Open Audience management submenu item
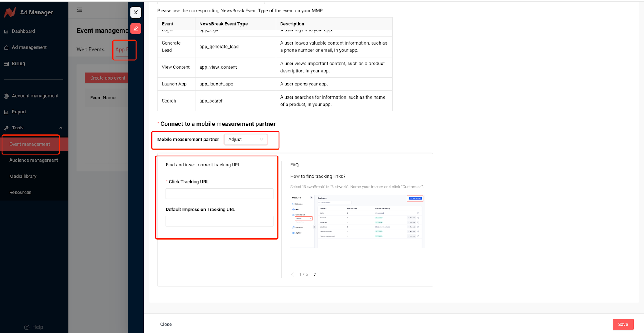Image resolution: width=644 pixels, height=333 pixels. [33, 160]
